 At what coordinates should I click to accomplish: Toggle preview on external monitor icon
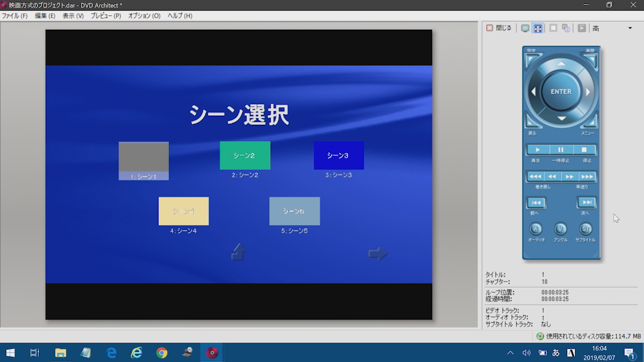point(525,28)
